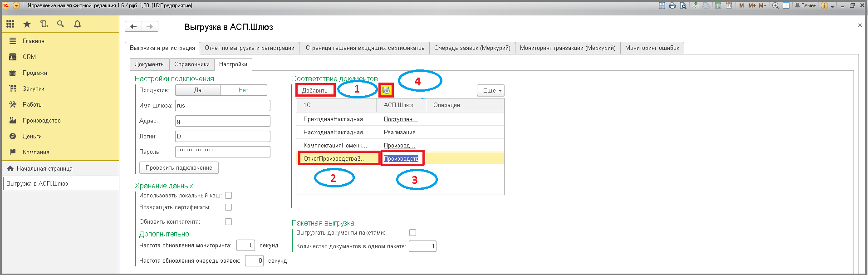The width and height of the screenshot is (868, 275).
Task: Click the Пароль input field
Action: [223, 152]
